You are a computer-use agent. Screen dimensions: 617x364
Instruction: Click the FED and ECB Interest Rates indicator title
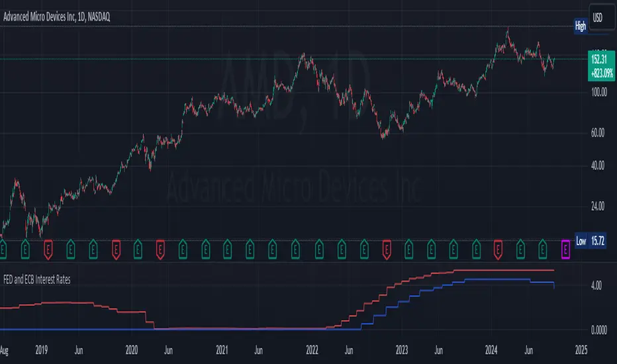(x=37, y=280)
